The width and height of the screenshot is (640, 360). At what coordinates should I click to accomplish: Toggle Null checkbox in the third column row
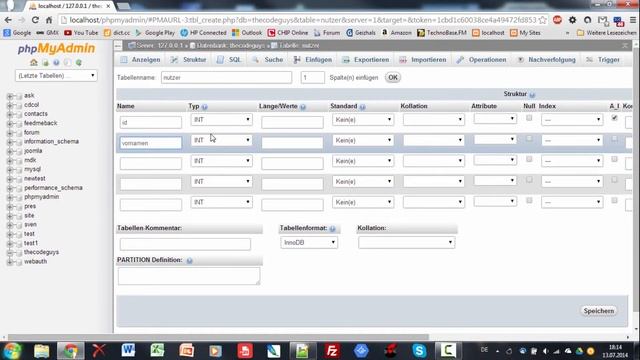click(x=529, y=159)
